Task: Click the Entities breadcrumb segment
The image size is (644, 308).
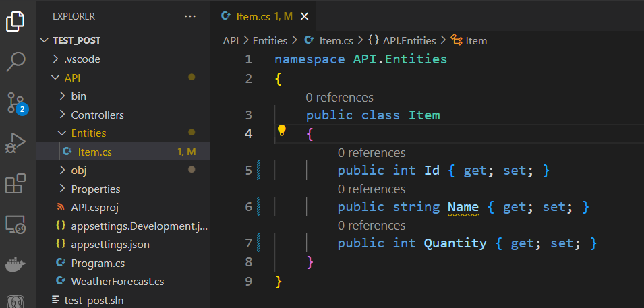Action: (270, 40)
